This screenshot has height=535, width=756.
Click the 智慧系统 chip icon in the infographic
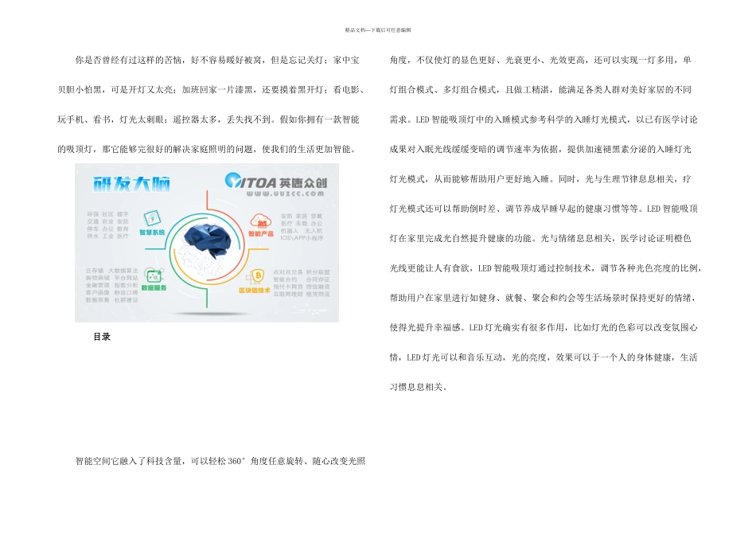coord(152,219)
